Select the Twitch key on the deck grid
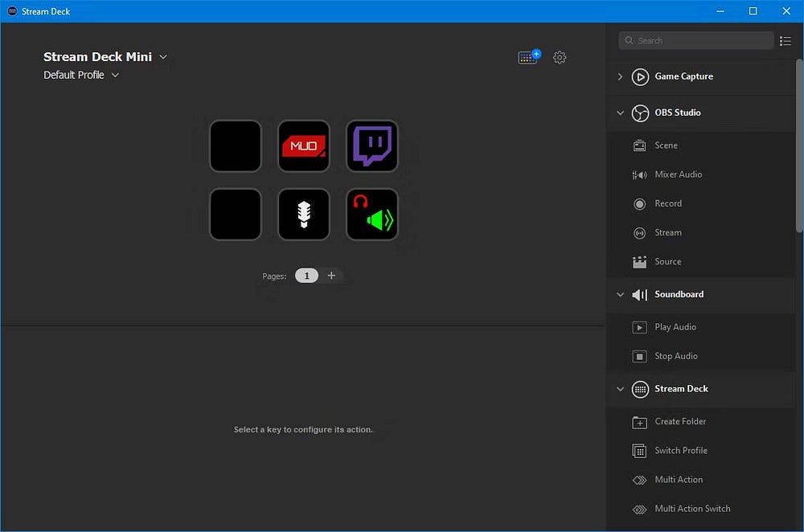 point(371,146)
